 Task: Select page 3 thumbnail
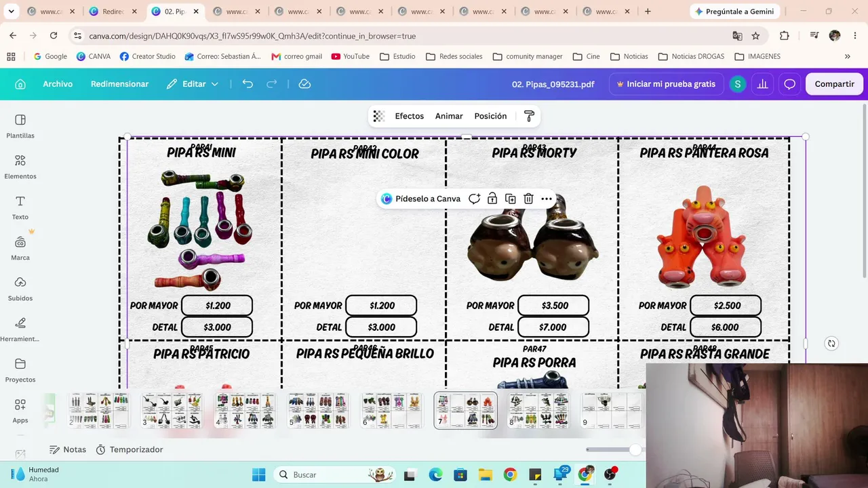tap(172, 411)
